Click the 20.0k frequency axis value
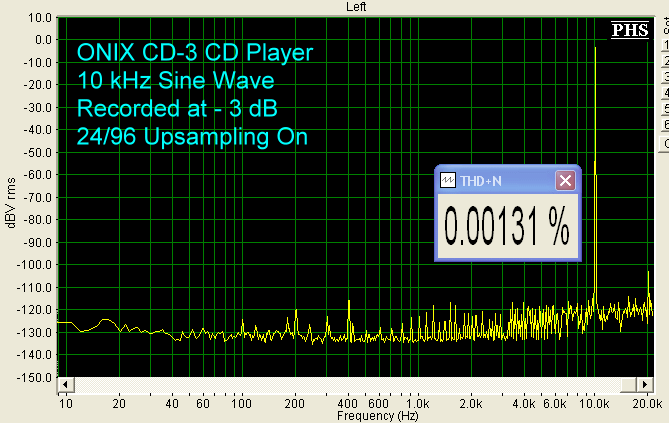Viewport: 669px width, 423px height. 647,403
